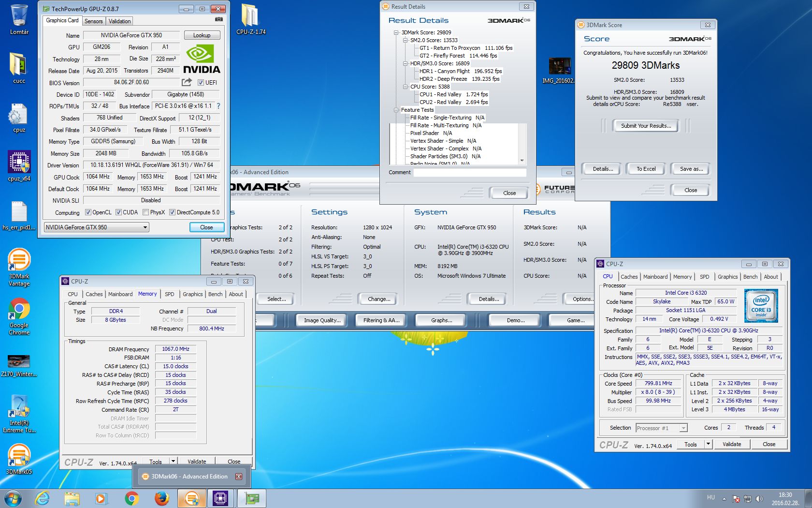Open the Lomtár recycle bin icon

pos(19,19)
